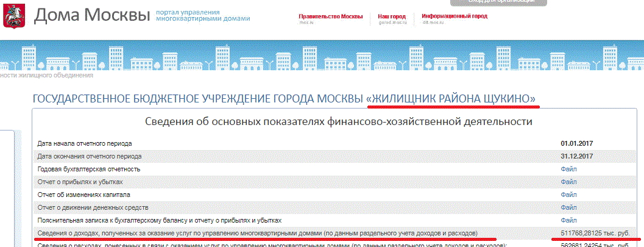Click the Вход для организаций button
Viewport: 644px width, 247px height.
498,2
